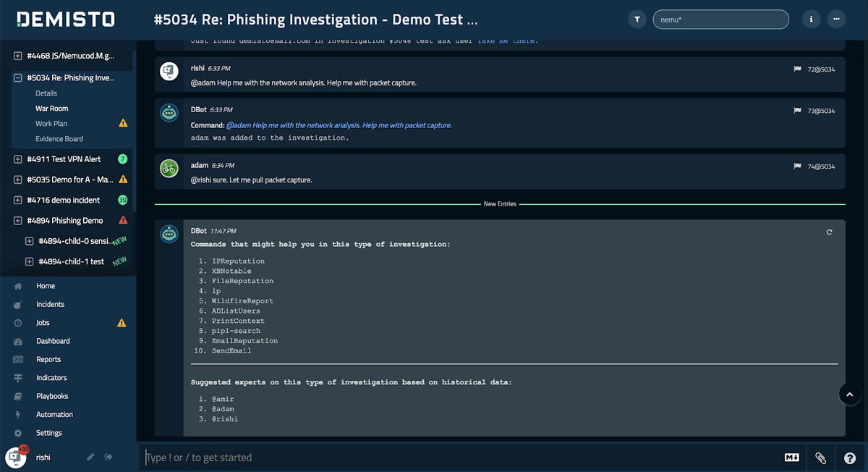
Task: Open the Work Plan tab
Action: point(51,124)
